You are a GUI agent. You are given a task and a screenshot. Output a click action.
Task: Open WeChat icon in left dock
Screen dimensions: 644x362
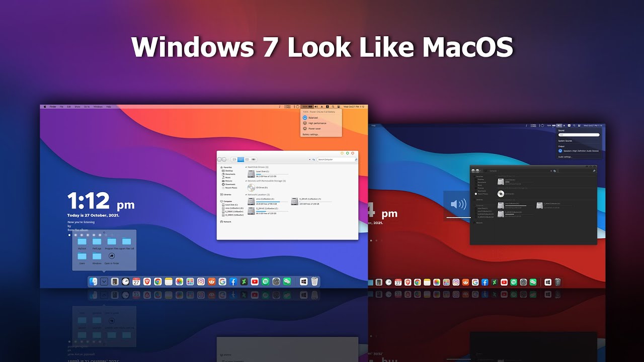pos(287,282)
